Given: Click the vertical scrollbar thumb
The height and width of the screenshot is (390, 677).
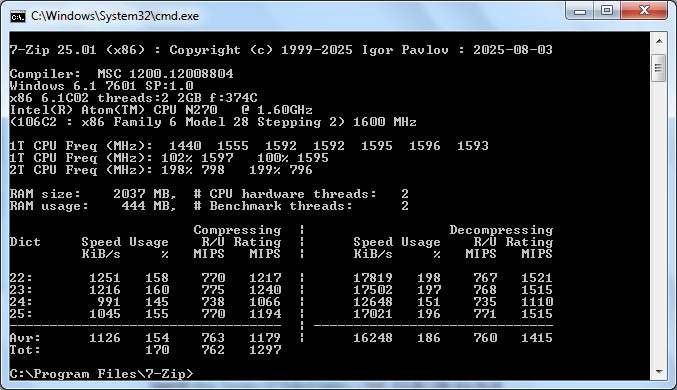Looking at the screenshot, I should pos(658,68).
